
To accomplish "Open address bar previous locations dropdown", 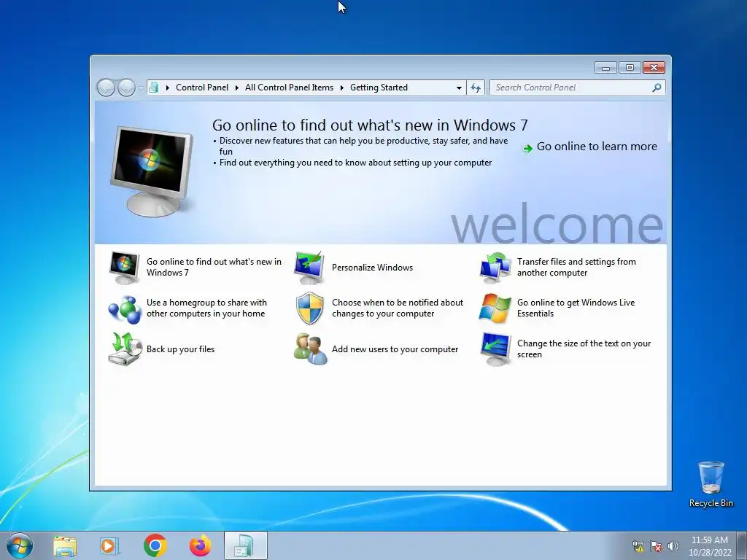I will tap(459, 88).
